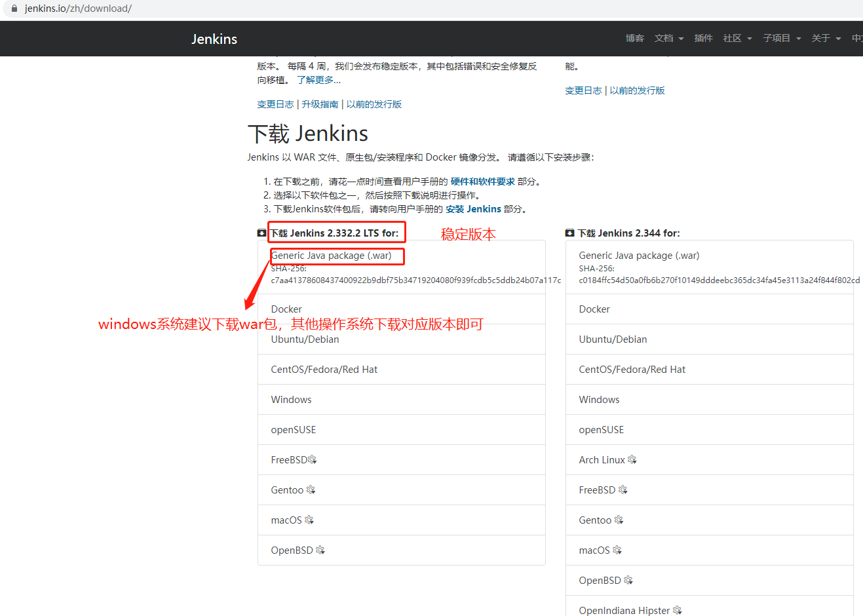Select the weekly openSUSE option

pos(710,430)
